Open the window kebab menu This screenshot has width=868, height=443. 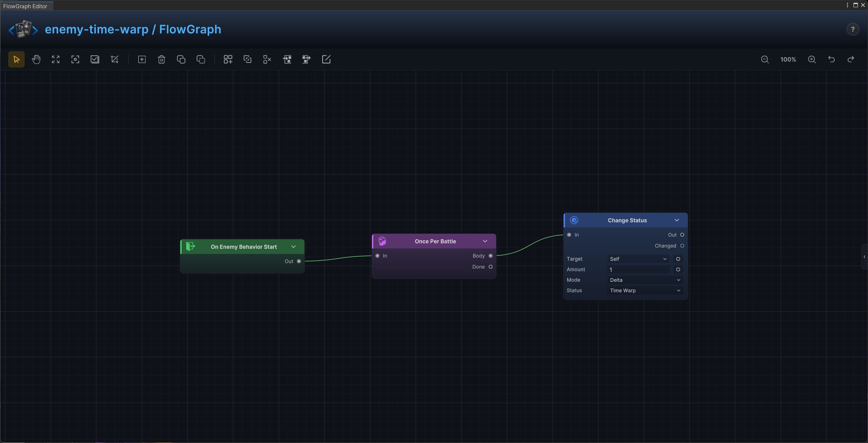pos(847,5)
